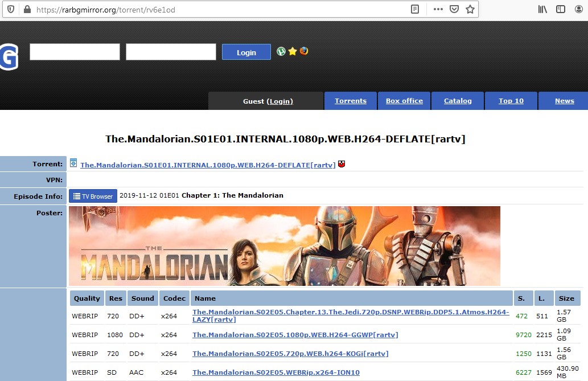Click seeders value 9720

[x=524, y=334]
